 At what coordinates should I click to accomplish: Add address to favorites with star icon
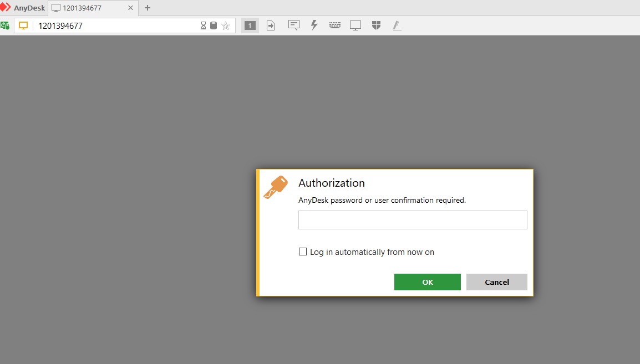click(226, 25)
